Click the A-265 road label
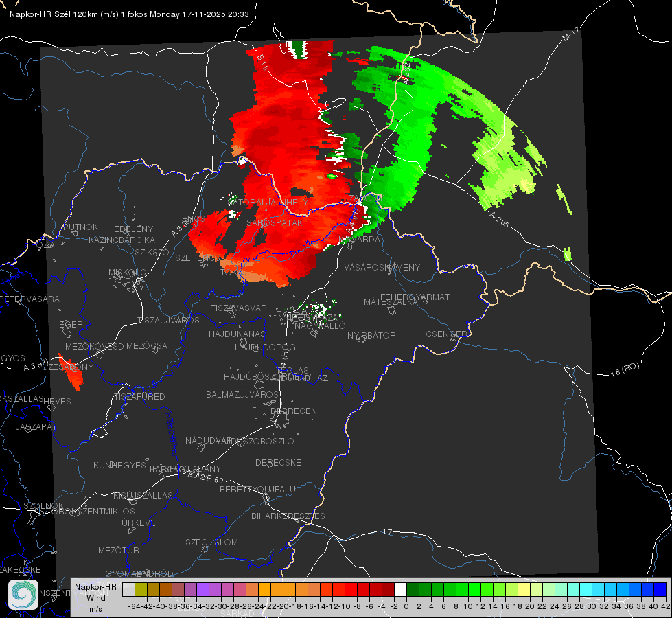 [x=499, y=220]
